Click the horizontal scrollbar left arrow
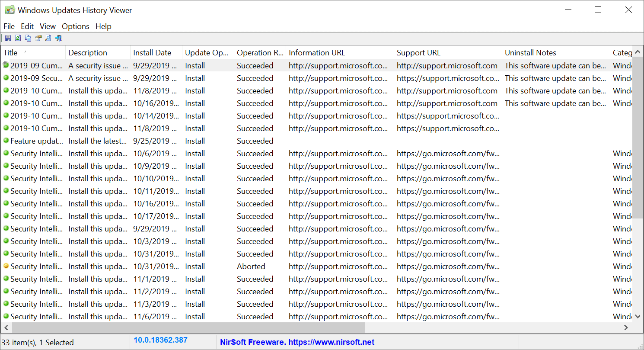 point(6,328)
